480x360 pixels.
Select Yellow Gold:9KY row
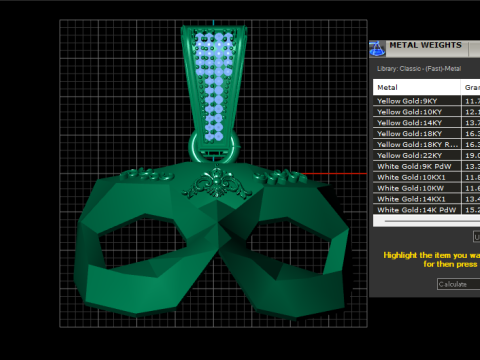point(426,101)
